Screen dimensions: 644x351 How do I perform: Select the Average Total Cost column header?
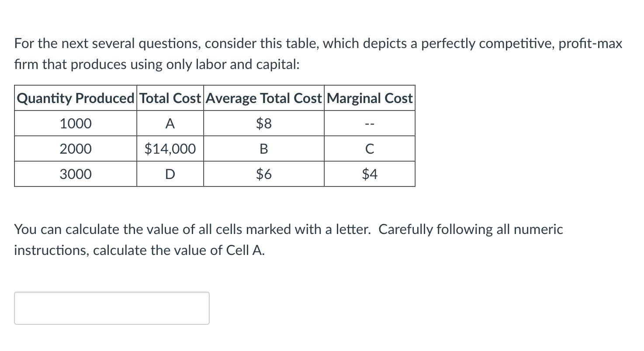263,98
